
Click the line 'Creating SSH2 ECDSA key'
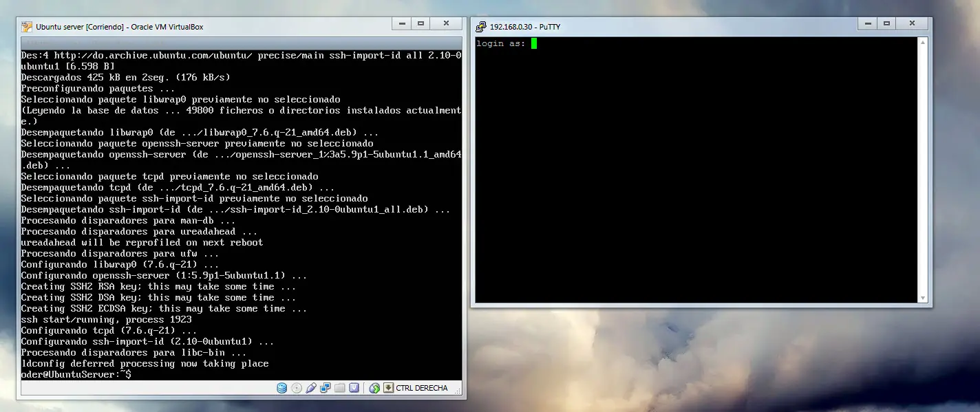(164, 308)
